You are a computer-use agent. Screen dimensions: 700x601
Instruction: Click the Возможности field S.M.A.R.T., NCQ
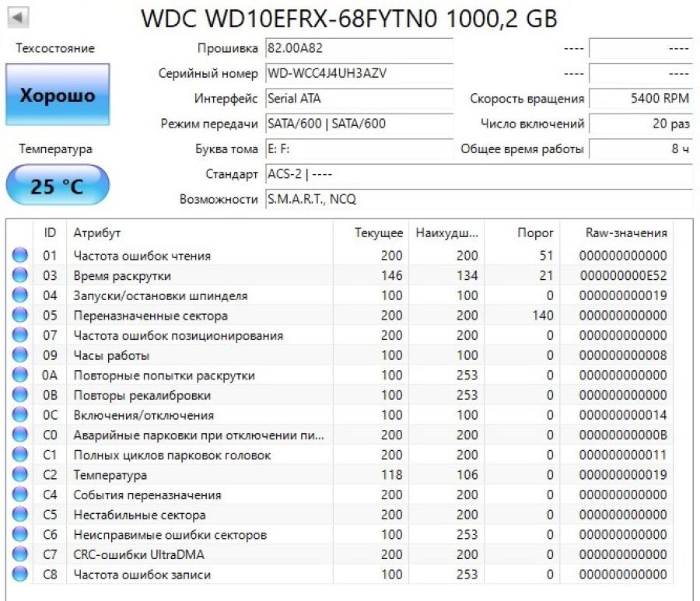(479, 199)
